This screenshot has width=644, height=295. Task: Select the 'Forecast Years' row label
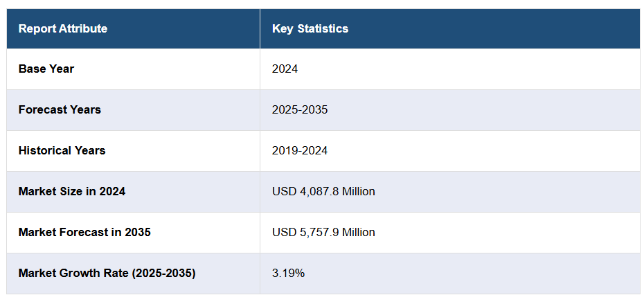pyautogui.click(x=60, y=109)
